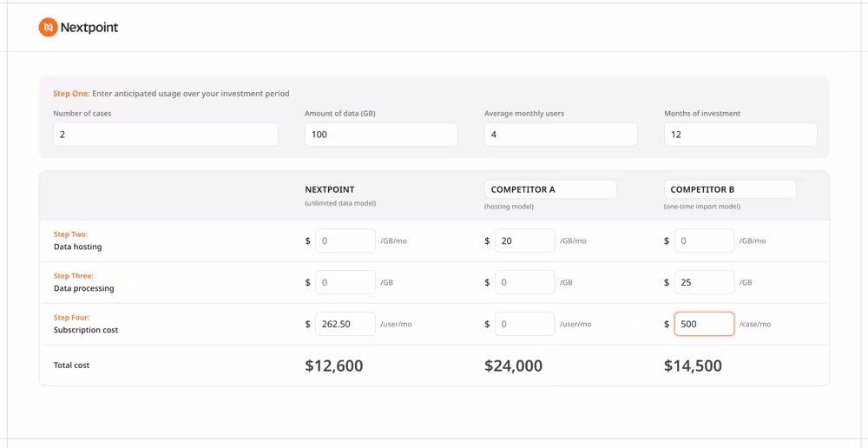868x448 pixels.
Task: Focus the Average monthly users field
Action: pos(561,135)
